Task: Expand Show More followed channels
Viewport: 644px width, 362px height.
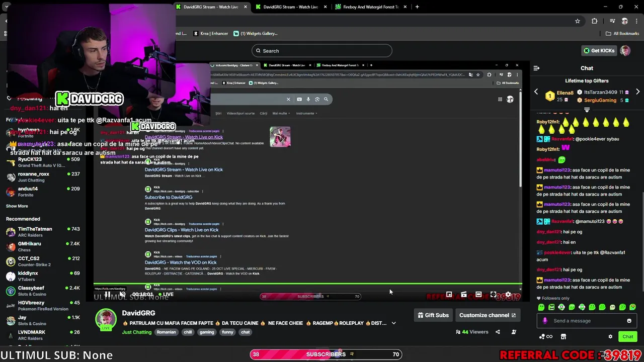Action: tap(17, 206)
